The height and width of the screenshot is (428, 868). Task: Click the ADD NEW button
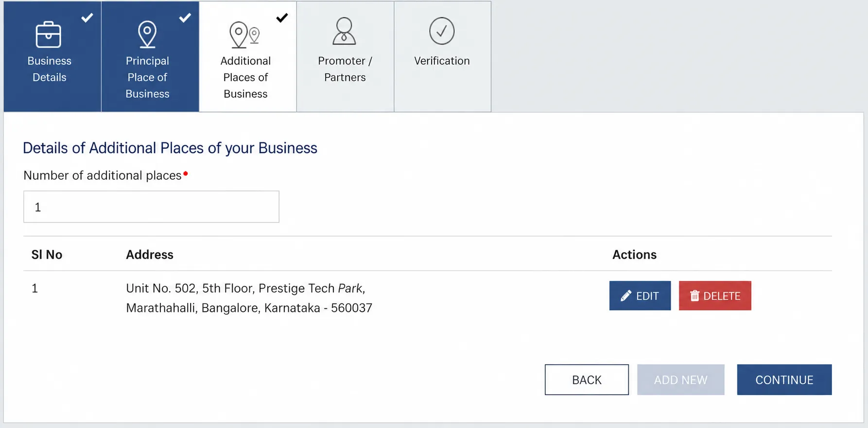pos(681,380)
